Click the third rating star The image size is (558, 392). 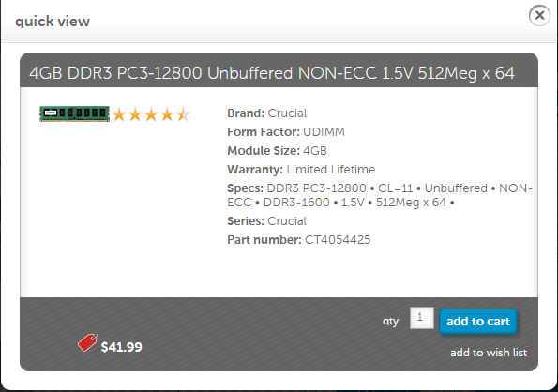pyautogui.click(x=151, y=115)
